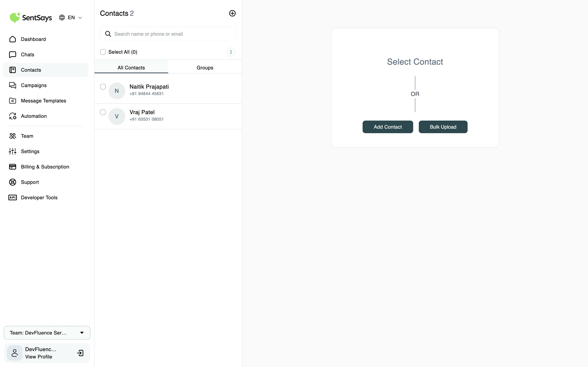Switch to the Groups tab

tap(205, 68)
